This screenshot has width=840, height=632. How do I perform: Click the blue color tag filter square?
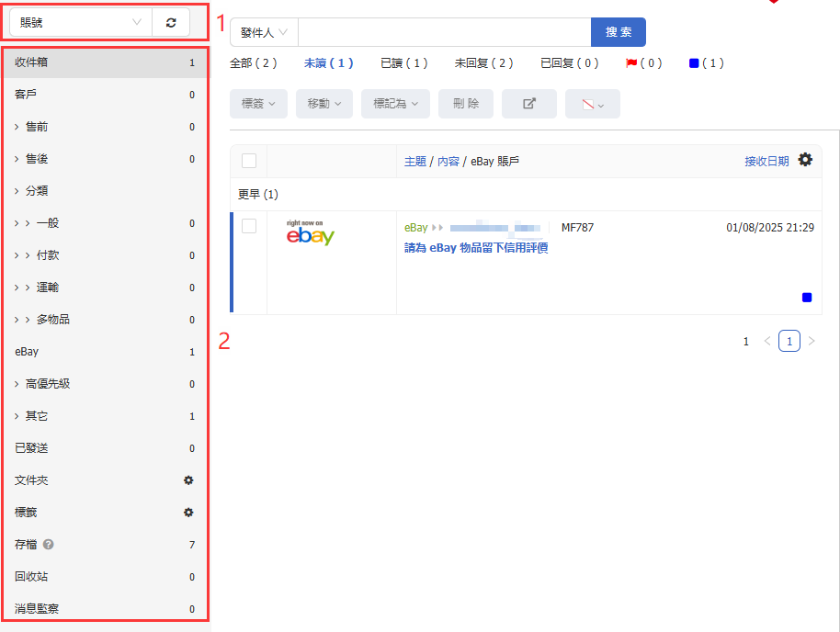pyautogui.click(x=694, y=63)
